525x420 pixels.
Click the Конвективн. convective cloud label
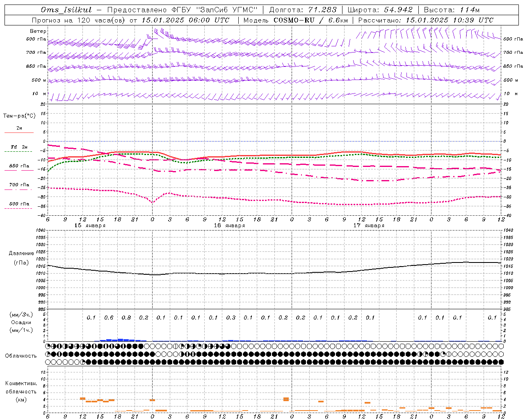[x=21, y=383]
